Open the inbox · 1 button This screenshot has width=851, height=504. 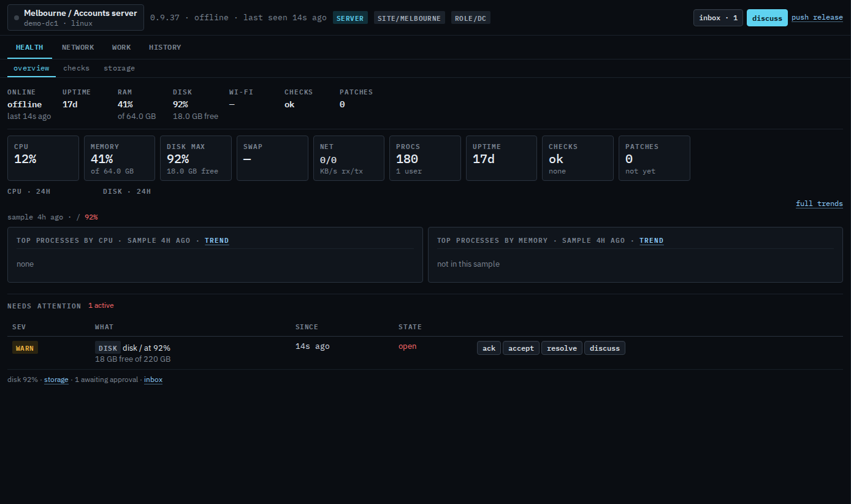coord(718,18)
